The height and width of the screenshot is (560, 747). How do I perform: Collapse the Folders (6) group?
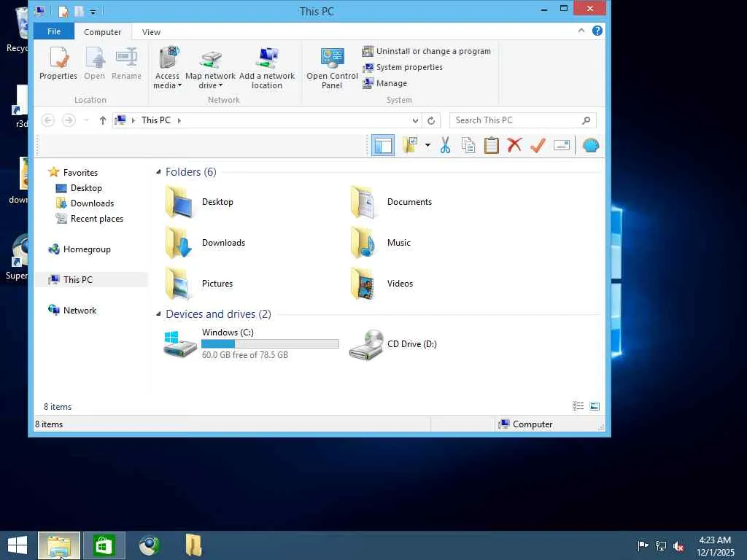click(x=158, y=172)
